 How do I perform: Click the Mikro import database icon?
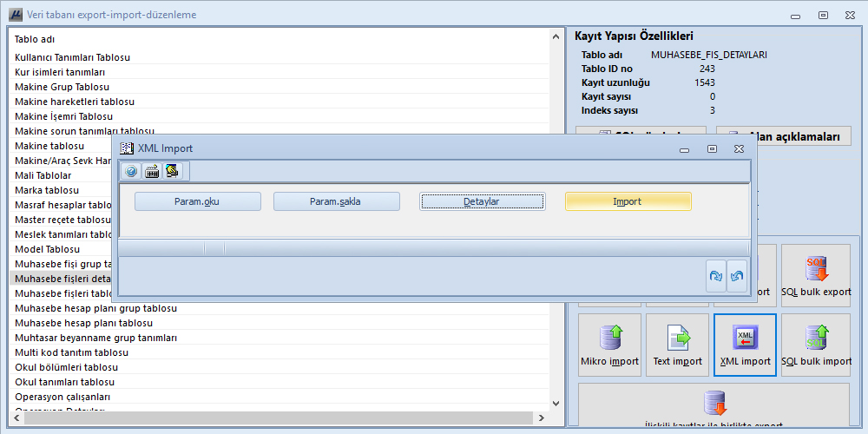(x=610, y=345)
